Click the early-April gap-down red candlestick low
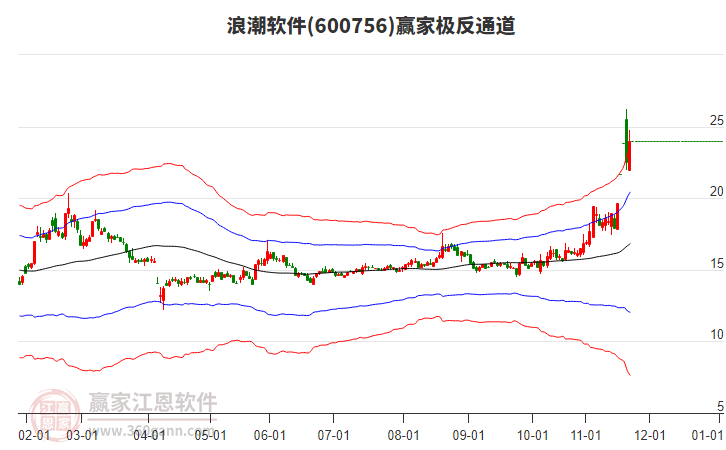The width and height of the screenshot is (726, 450). pyautogui.click(x=163, y=298)
